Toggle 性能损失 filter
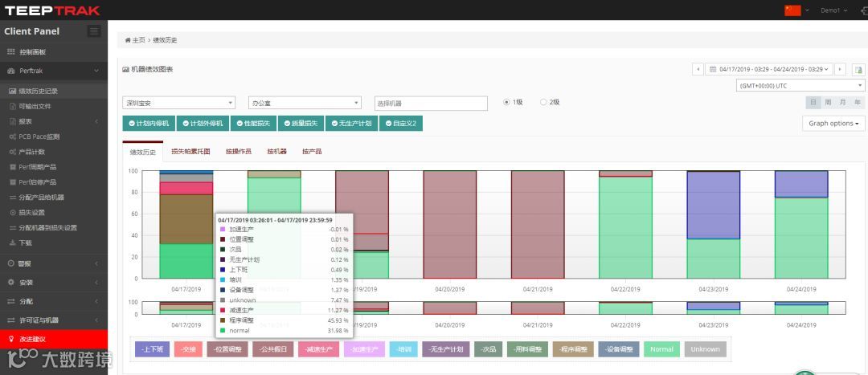The image size is (868, 375). tap(253, 124)
